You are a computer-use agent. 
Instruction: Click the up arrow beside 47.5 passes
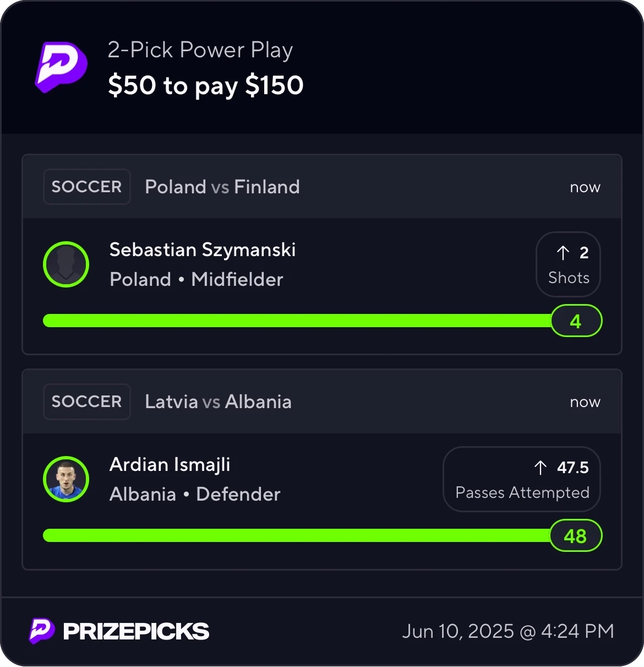(541, 468)
